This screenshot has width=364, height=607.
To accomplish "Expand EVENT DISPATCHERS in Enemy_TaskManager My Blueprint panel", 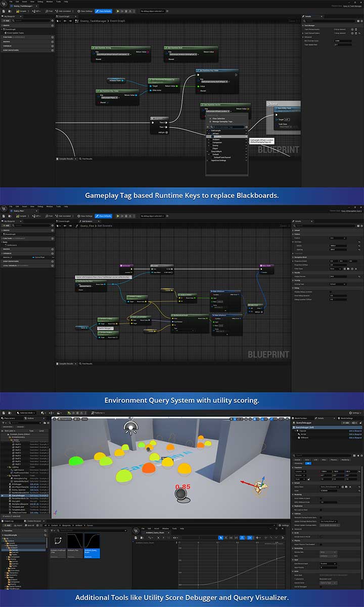I will (27, 50).
